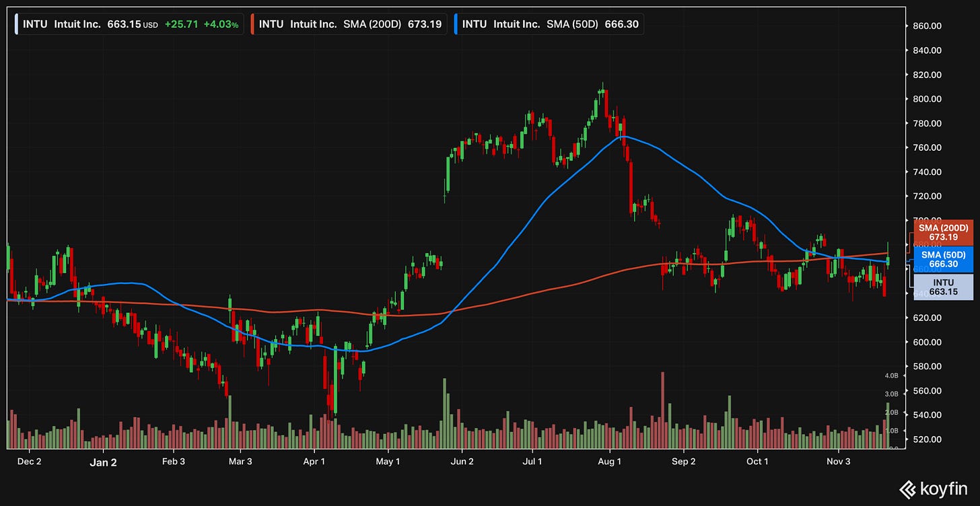Click the white color bar of the INTU legend

coord(17,24)
